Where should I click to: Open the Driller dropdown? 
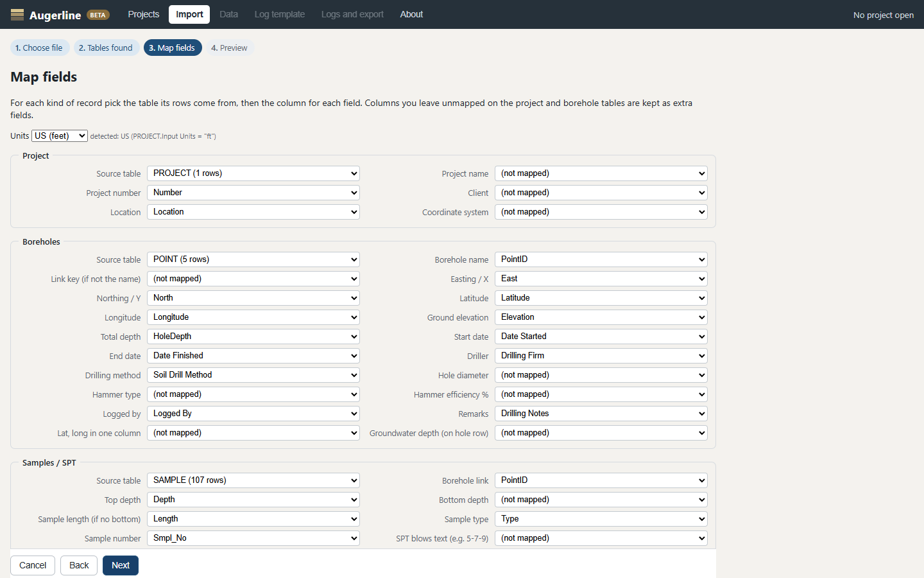601,356
